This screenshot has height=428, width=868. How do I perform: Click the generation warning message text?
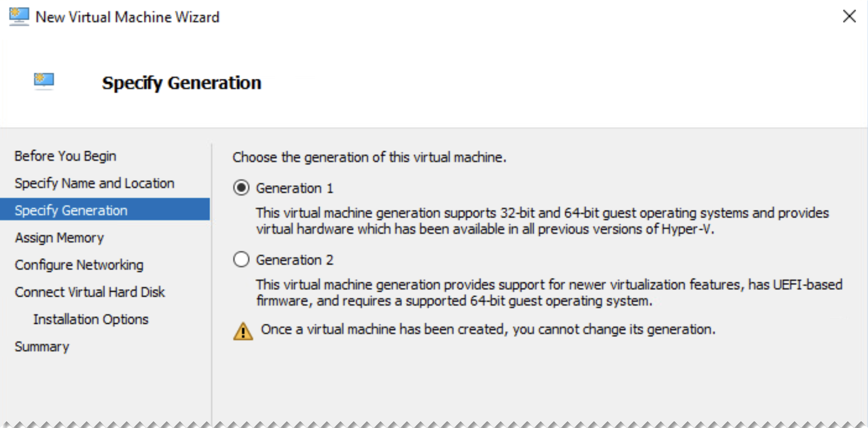click(x=488, y=329)
